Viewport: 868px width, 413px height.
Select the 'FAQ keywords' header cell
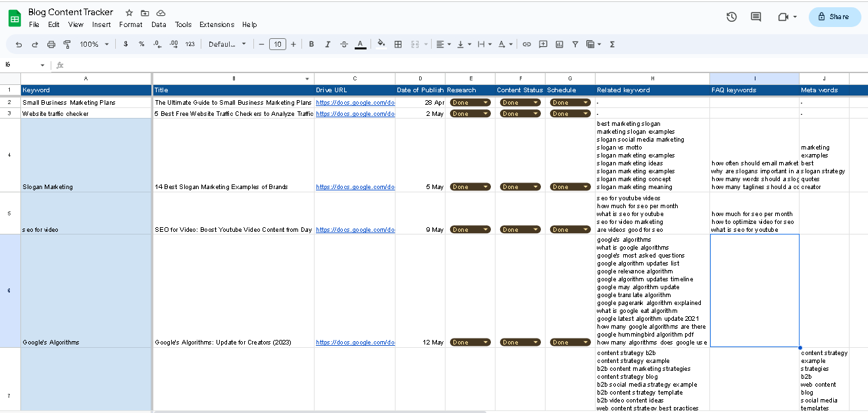click(754, 90)
